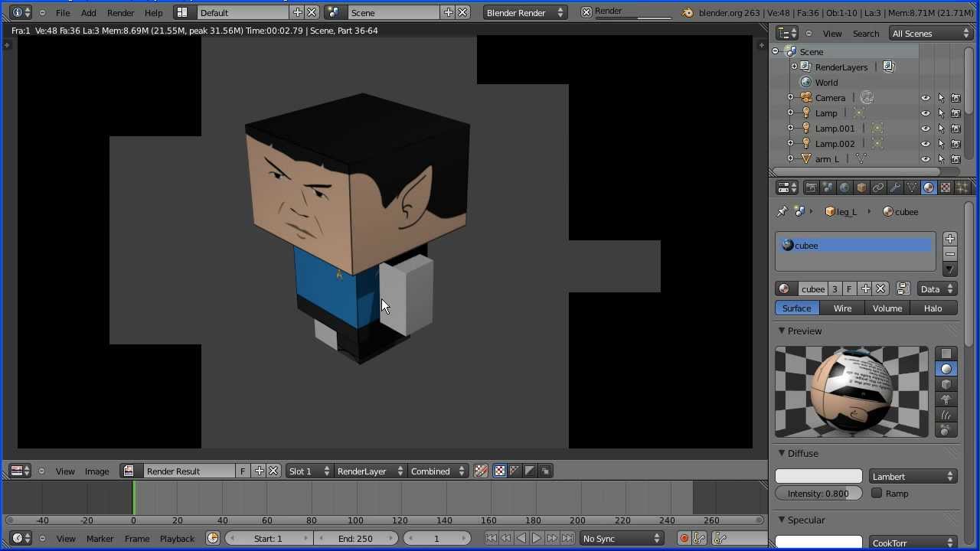Open the render engine Blender Render dropdown
Image resolution: width=980 pixels, height=551 pixels.
point(525,12)
